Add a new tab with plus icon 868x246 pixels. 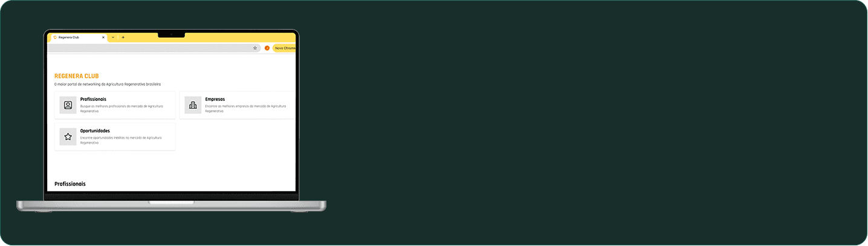(123, 37)
